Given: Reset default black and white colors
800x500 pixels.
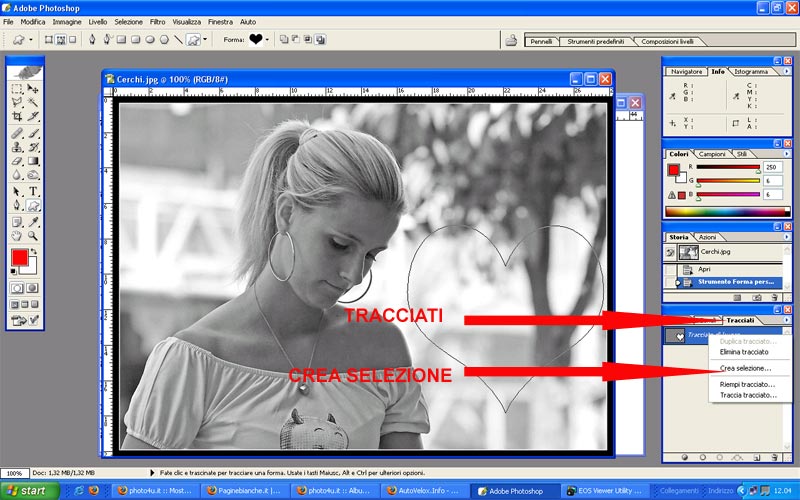Looking at the screenshot, I should (x=14, y=271).
